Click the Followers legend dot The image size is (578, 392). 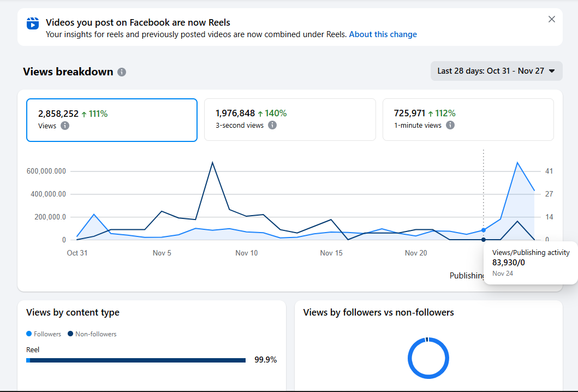29,334
